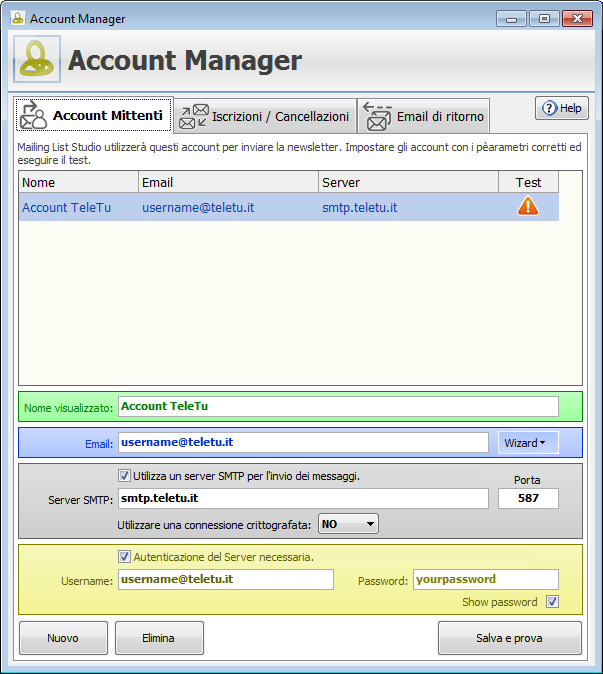This screenshot has height=674, width=603.
Task: Click the title bar application icon
Action: (17, 18)
